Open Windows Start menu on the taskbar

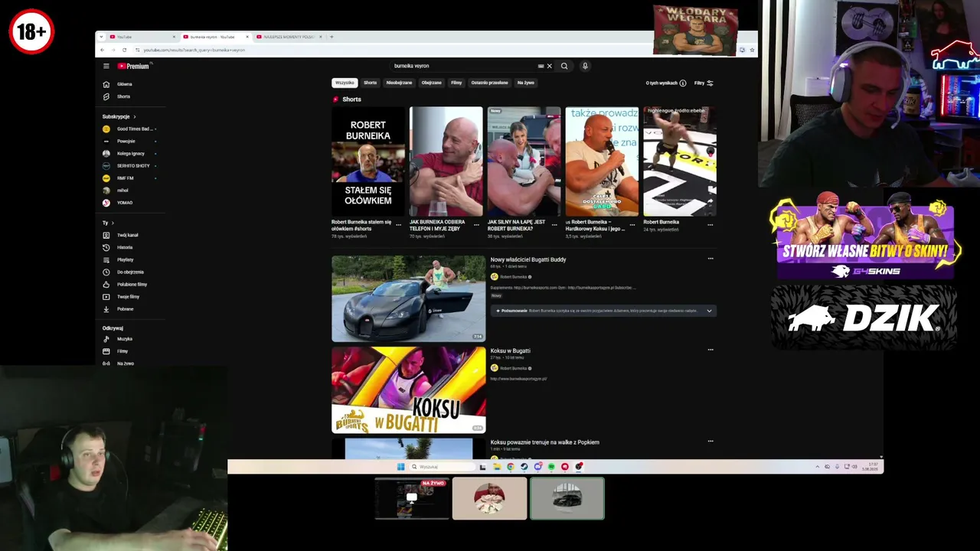pos(400,467)
